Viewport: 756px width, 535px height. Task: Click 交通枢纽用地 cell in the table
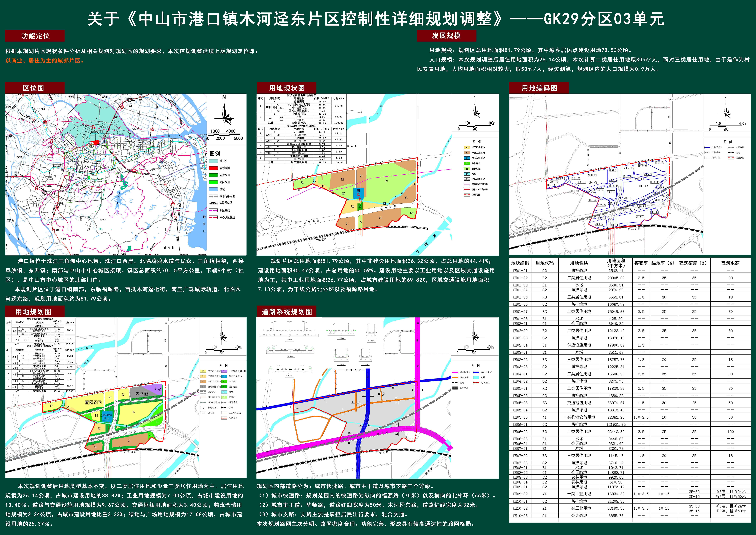579,403
